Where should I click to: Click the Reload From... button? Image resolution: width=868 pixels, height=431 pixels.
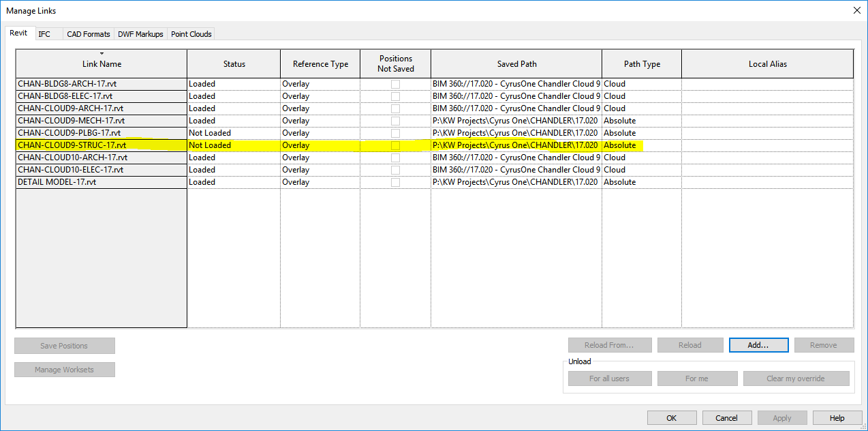pos(610,345)
